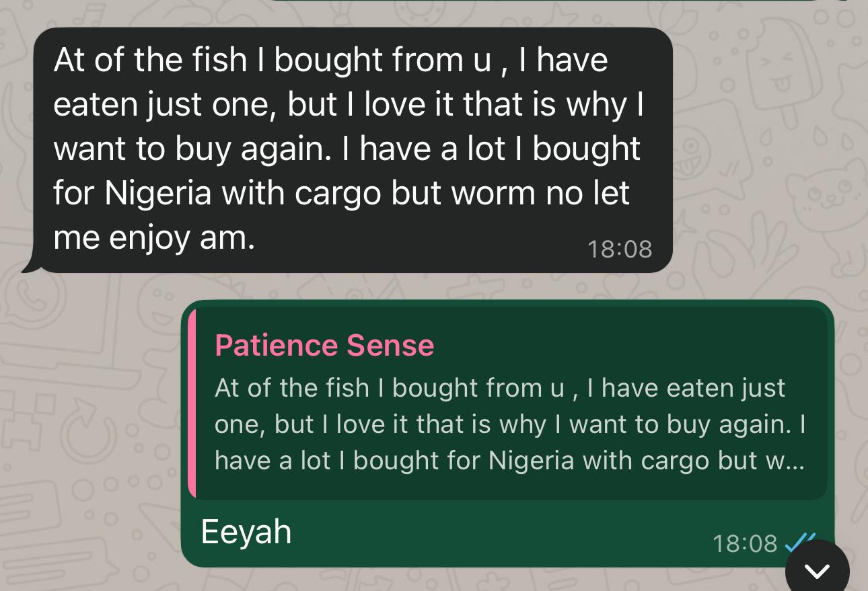This screenshot has width=868, height=591.
Task: Click the sent message's 18:08 timestamp
Action: [x=744, y=543]
